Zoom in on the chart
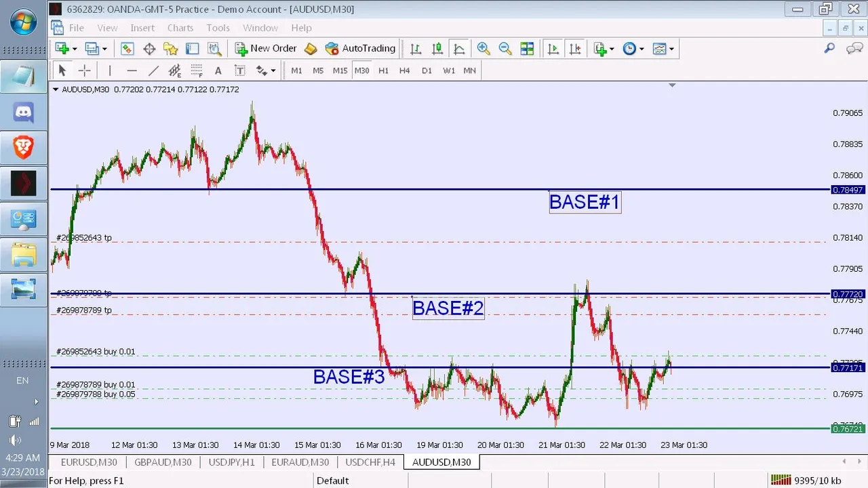868x488 pixels. (484, 48)
